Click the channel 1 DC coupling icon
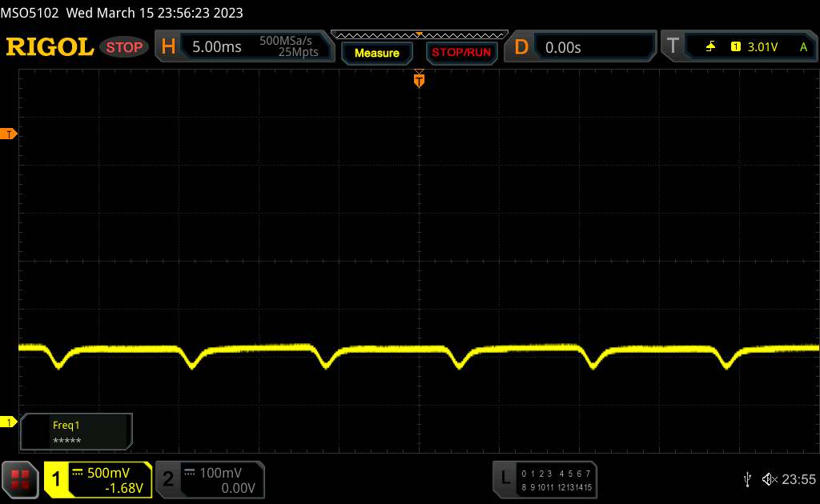Image resolution: width=820 pixels, height=504 pixels. coord(78,473)
